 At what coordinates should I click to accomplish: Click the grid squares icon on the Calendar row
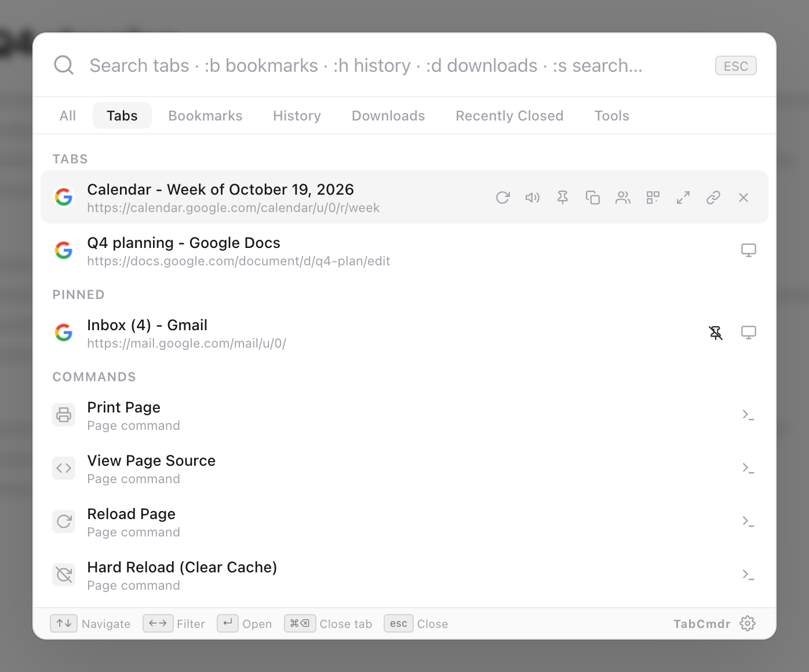tap(653, 198)
